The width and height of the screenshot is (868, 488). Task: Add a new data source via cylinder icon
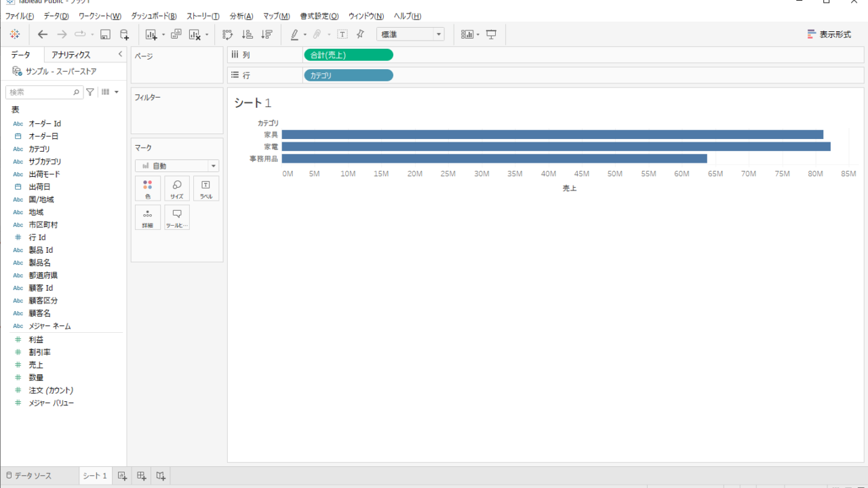124,35
